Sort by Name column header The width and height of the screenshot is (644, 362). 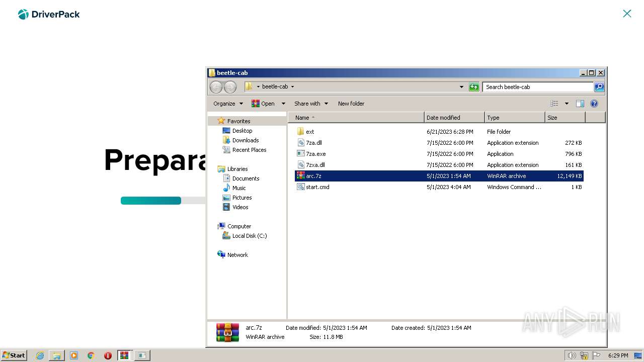[x=356, y=118]
